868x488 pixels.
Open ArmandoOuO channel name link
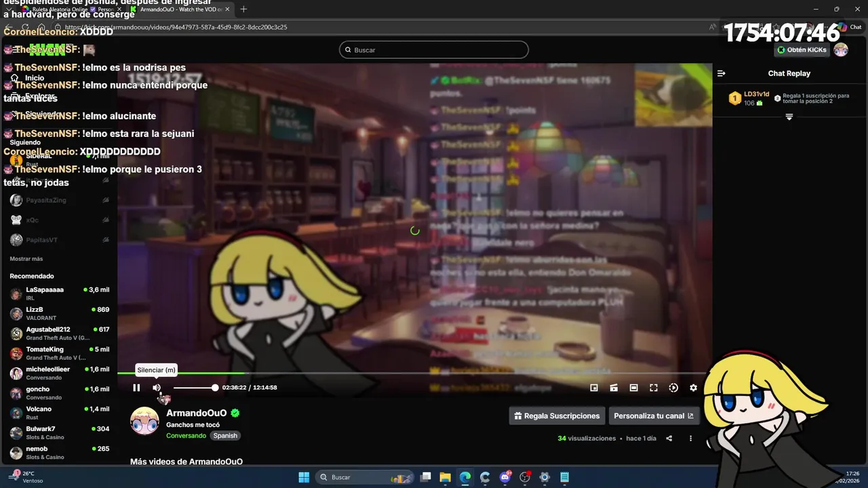tap(197, 413)
